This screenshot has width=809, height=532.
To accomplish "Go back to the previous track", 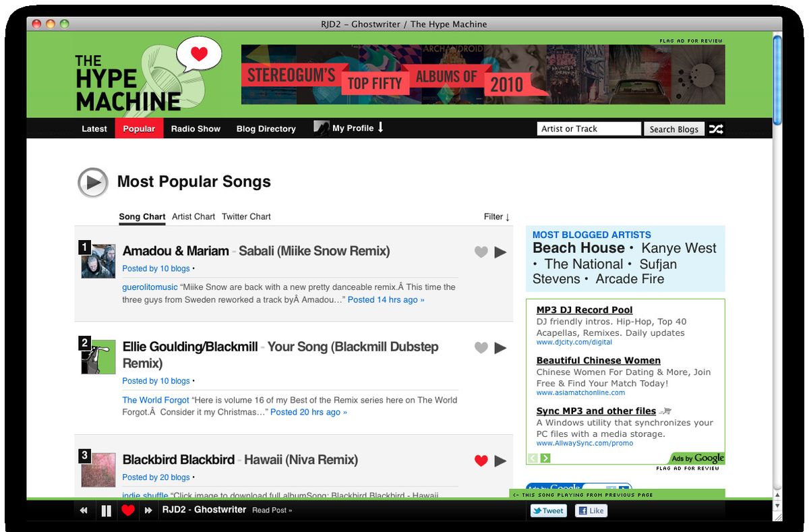I will 83,510.
